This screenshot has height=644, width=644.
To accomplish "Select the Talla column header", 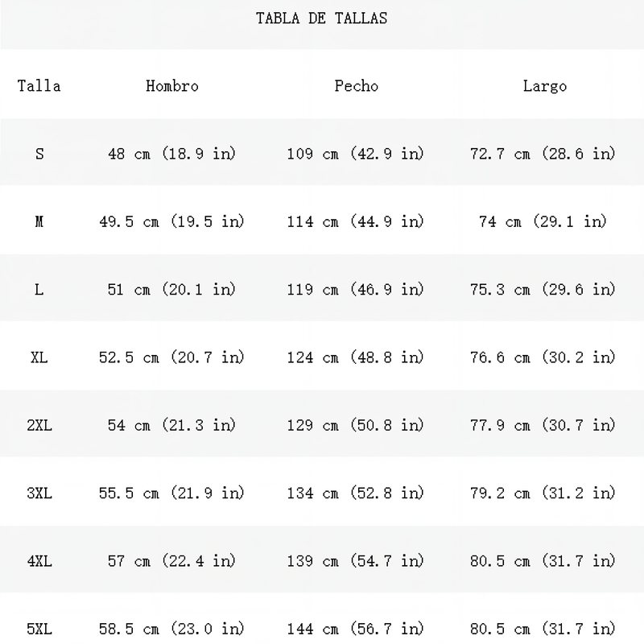I will (39, 86).
